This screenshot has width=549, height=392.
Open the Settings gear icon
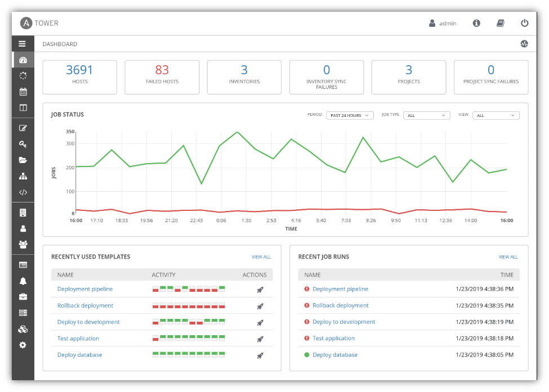(23, 345)
